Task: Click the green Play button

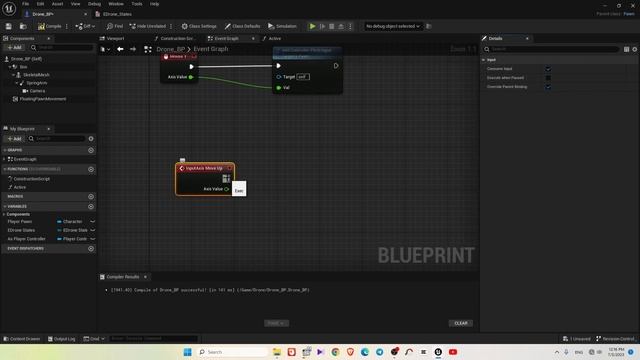Action: pyautogui.click(x=312, y=26)
